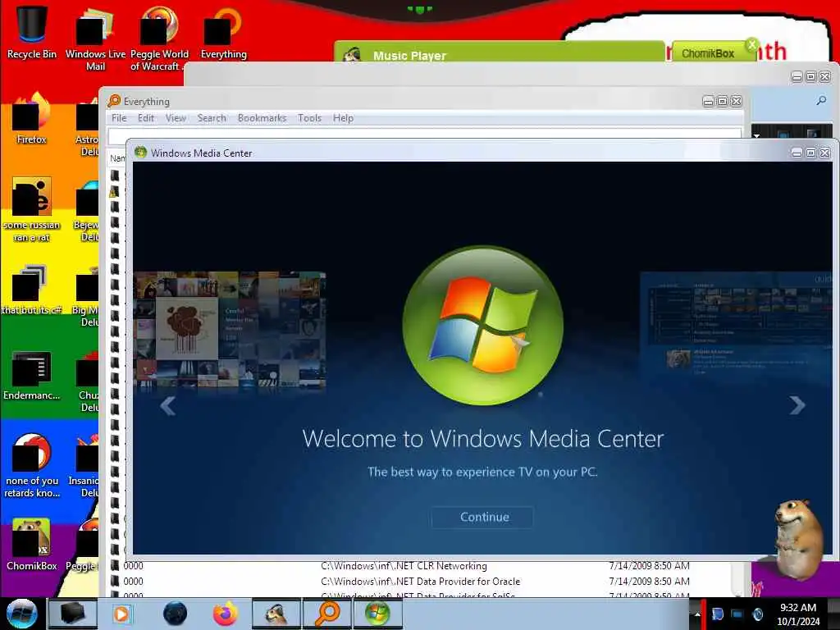This screenshot has width=840, height=630.
Task: Switch to Windows Media Center taskbar button
Action: [377, 614]
